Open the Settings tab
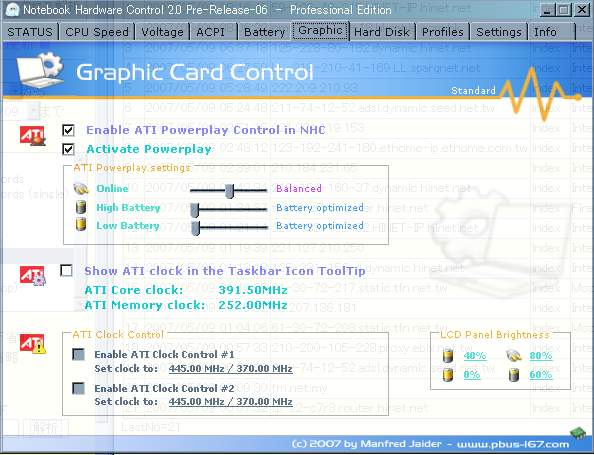Screen dimensions: 594x455 pos(499,32)
